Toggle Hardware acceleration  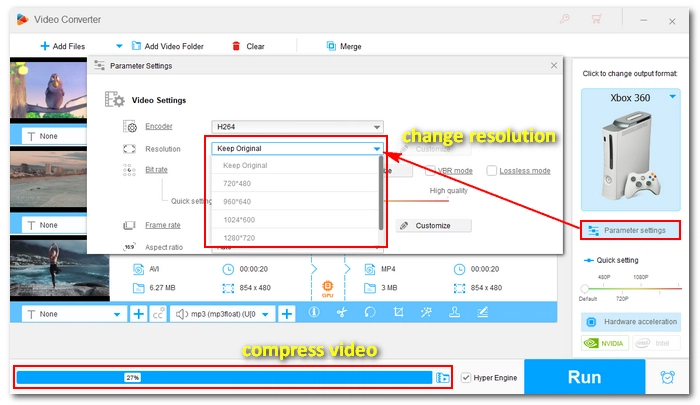(630, 321)
